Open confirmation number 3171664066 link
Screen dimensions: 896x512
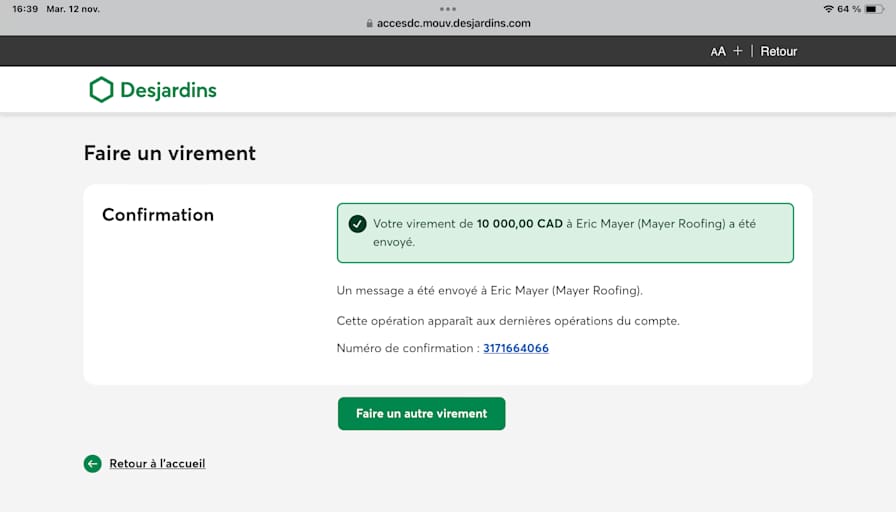point(516,348)
